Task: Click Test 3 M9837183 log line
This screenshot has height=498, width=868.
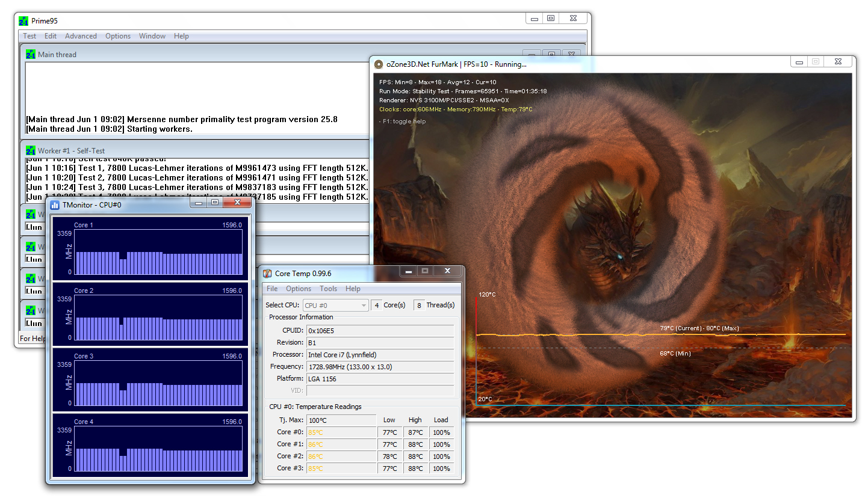Action: coord(197,187)
